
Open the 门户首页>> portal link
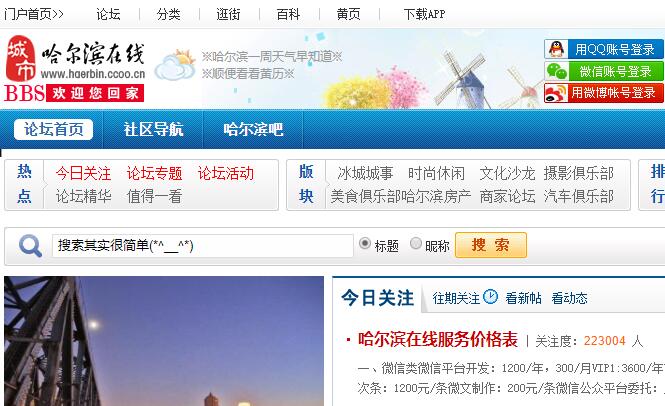click(34, 14)
